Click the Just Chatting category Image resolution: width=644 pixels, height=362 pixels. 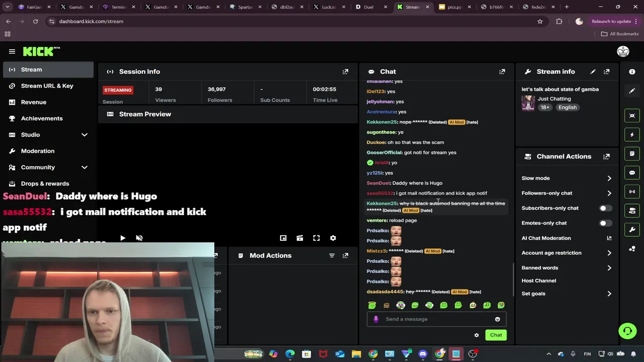click(554, 99)
